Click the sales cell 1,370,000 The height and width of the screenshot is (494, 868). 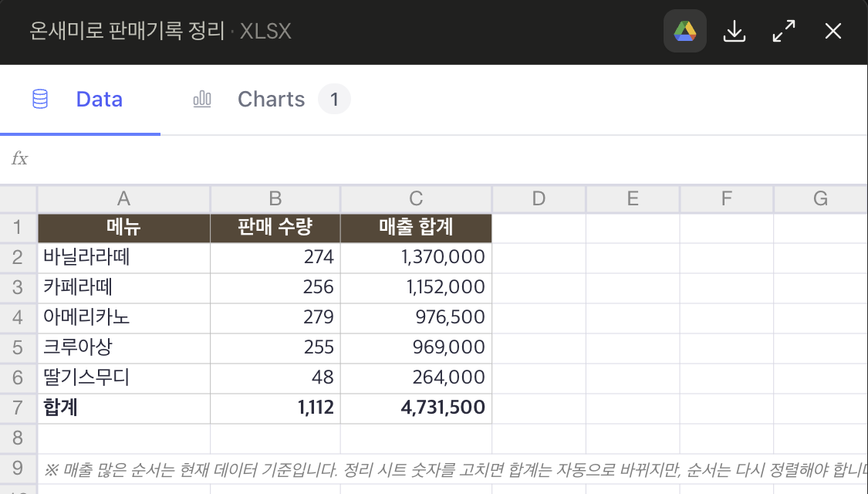click(x=416, y=258)
